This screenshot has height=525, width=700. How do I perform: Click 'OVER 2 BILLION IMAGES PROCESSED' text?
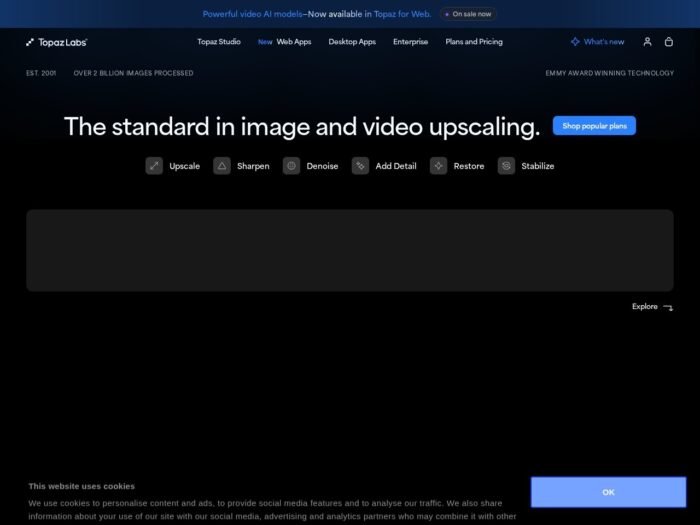pos(133,73)
